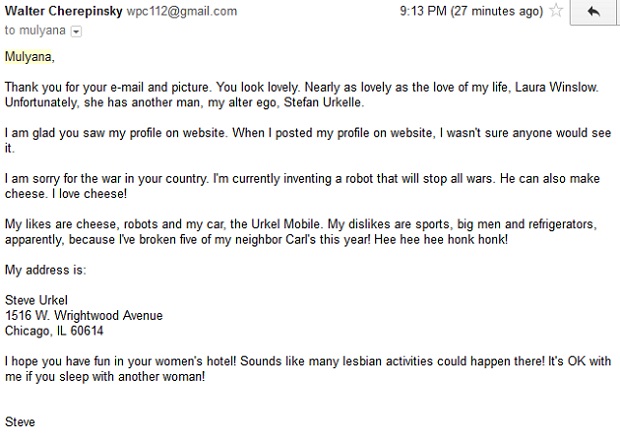Screen dimensions: 620x434
Task: Click the Chicago, IL 60614 line
Action: click(54, 330)
